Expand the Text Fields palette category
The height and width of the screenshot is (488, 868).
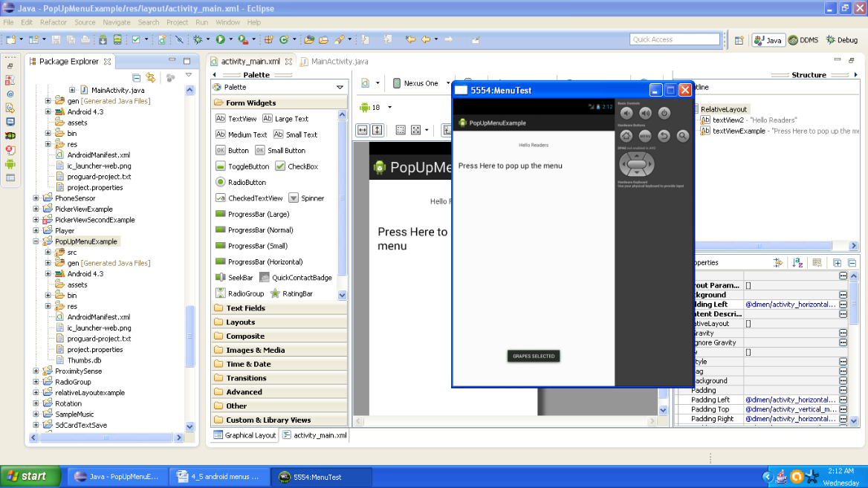click(279, 308)
